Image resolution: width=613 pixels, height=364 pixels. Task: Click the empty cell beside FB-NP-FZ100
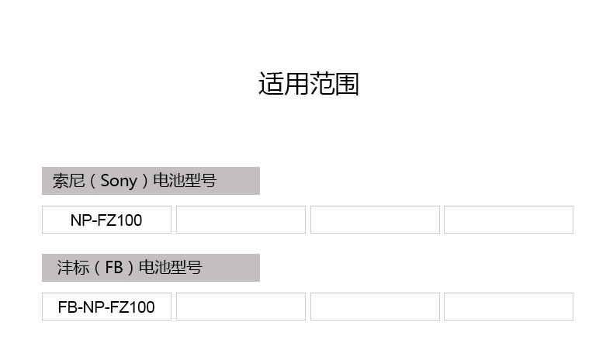[x=241, y=307]
